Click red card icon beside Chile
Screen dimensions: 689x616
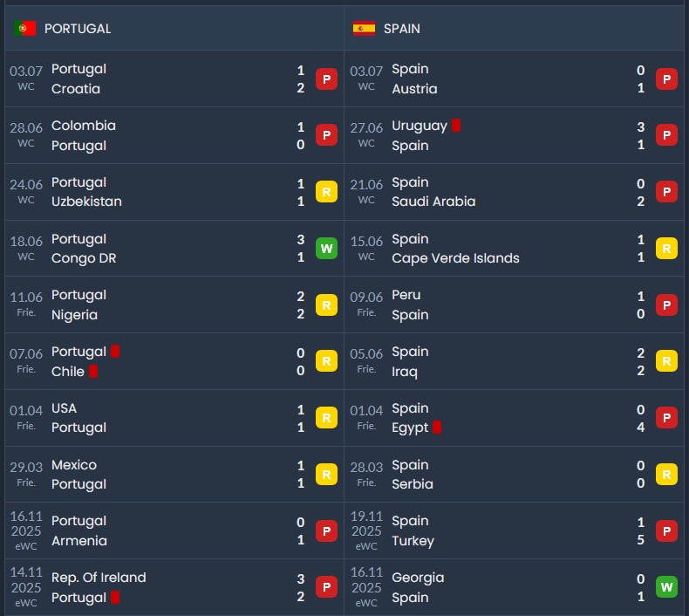click(x=93, y=372)
